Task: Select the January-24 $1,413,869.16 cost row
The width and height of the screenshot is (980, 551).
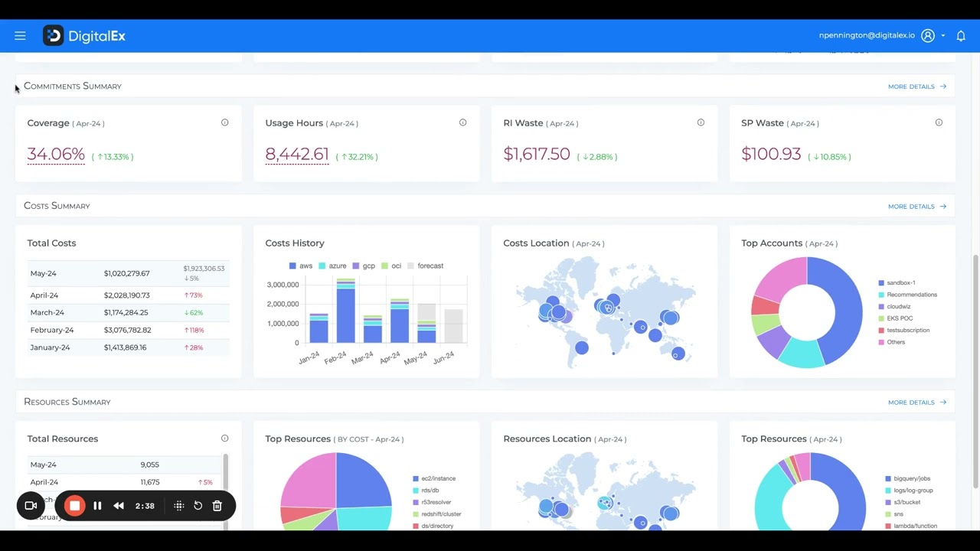Action: (x=128, y=347)
